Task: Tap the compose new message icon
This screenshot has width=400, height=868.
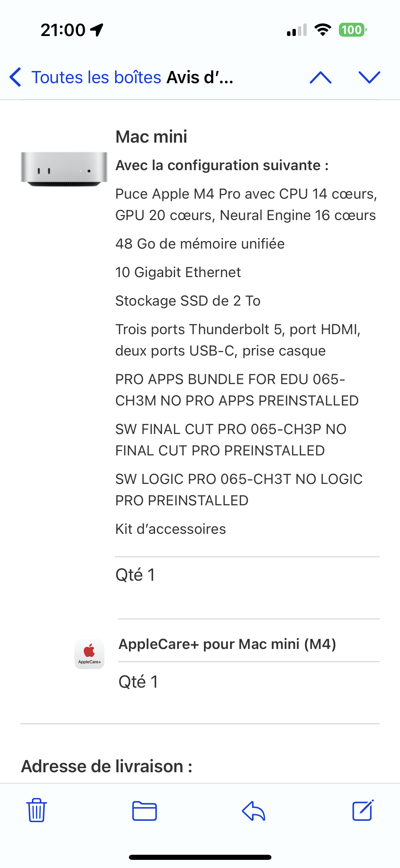Action: click(363, 810)
